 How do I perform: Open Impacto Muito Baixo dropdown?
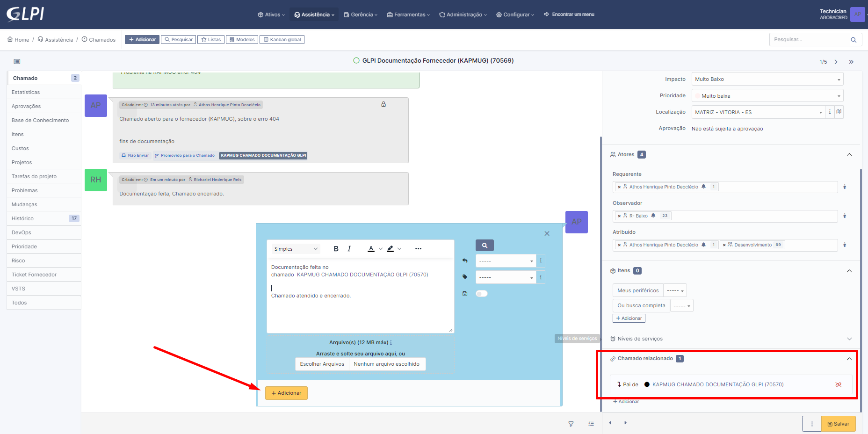click(x=767, y=79)
